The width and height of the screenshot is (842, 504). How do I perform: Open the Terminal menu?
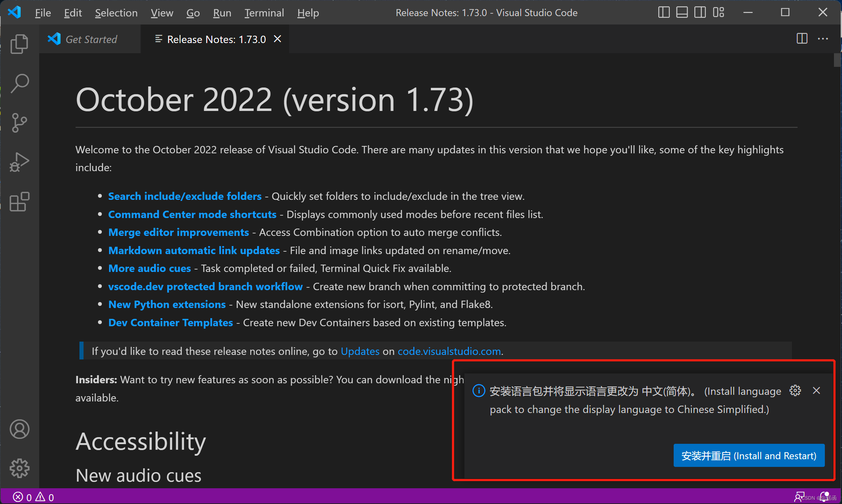[264, 13]
